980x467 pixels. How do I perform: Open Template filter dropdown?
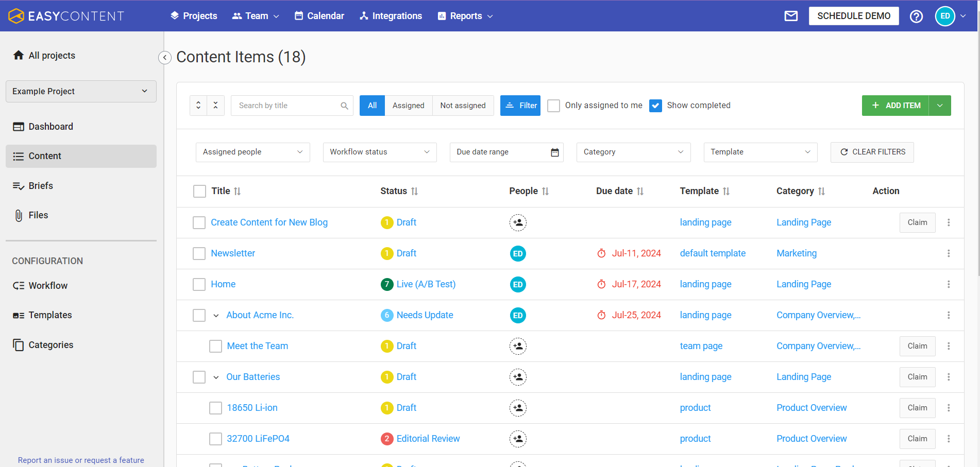[761, 152]
